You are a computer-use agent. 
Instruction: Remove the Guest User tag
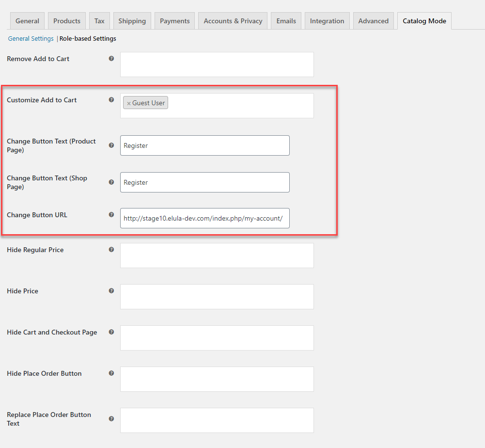coord(129,103)
